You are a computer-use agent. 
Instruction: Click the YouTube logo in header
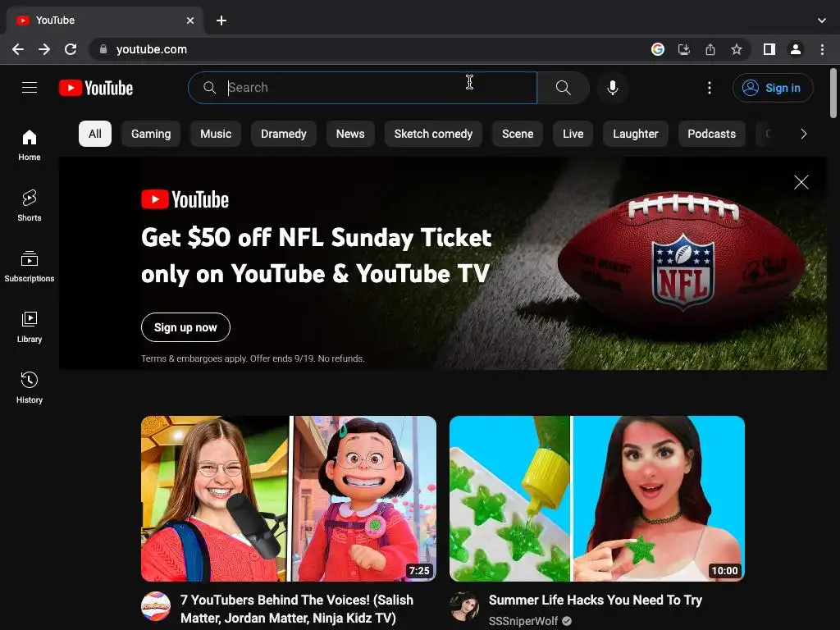[x=96, y=88]
